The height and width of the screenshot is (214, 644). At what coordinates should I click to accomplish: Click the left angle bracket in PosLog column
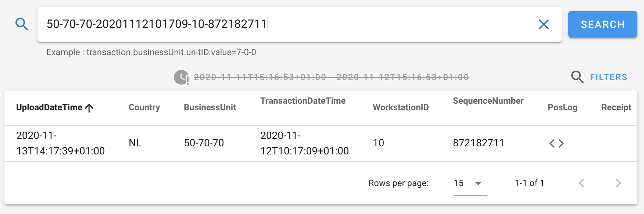pyautogui.click(x=552, y=143)
